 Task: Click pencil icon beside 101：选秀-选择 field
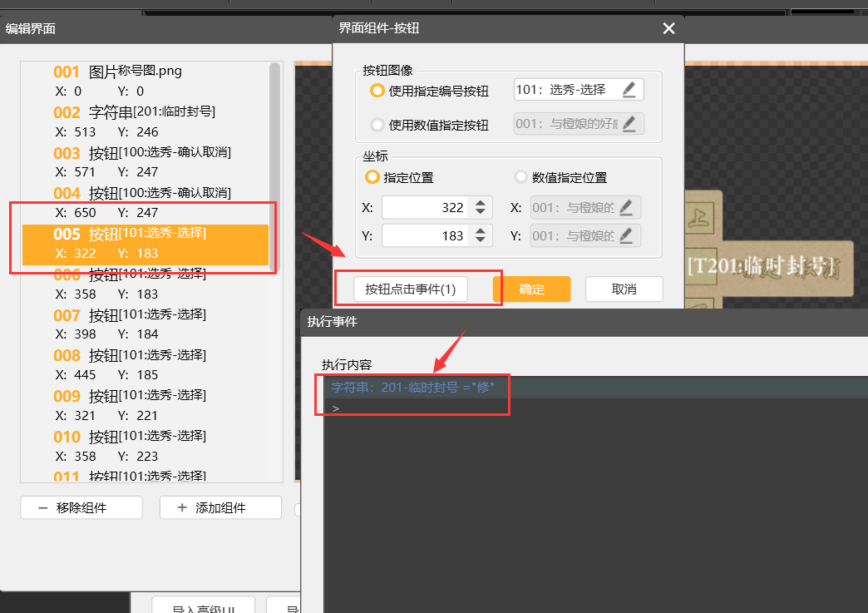(629, 90)
